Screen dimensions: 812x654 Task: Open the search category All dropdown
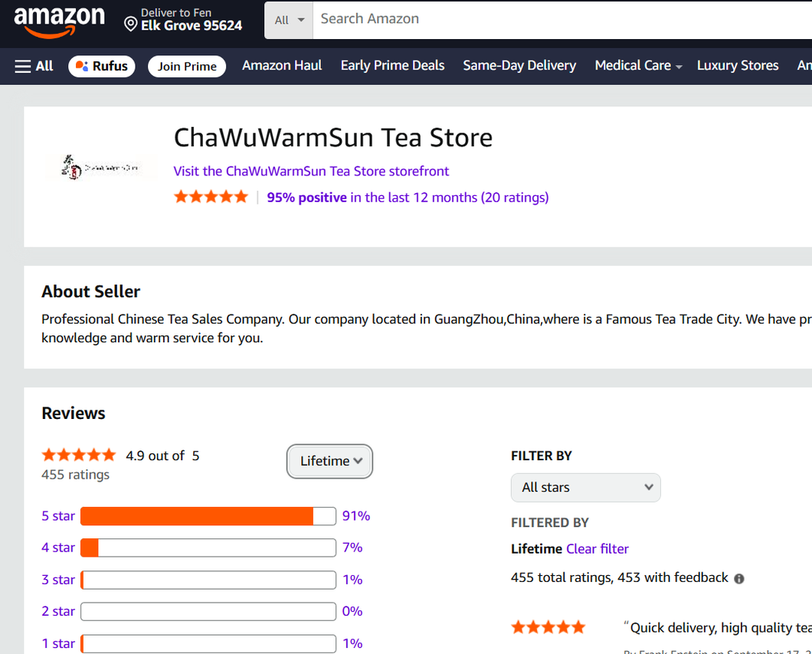point(289,20)
